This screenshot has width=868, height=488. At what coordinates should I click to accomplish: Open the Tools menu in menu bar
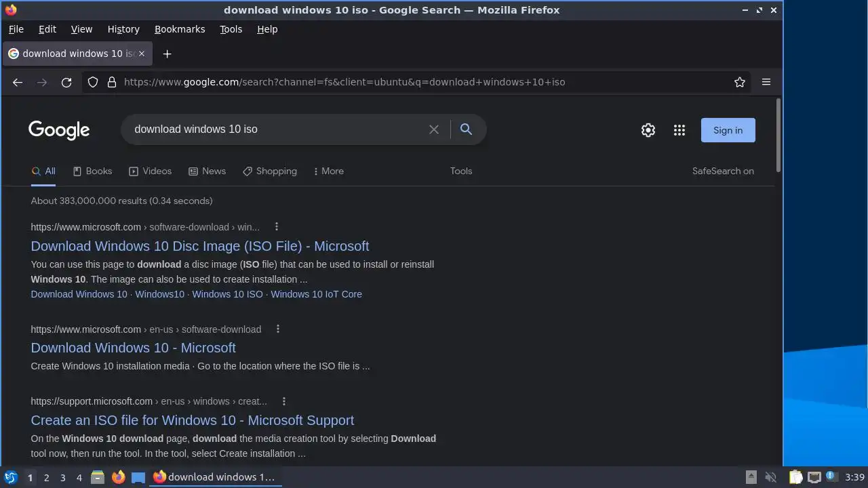coord(231,29)
